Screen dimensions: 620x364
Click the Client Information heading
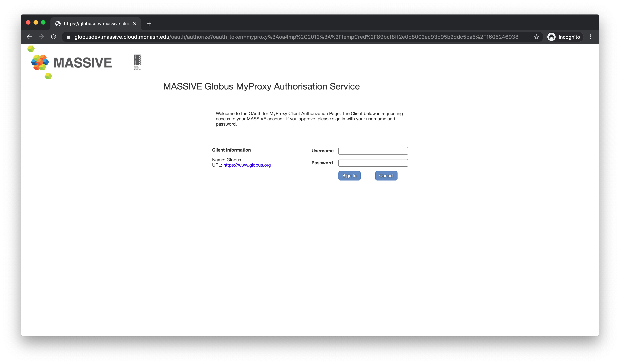point(231,150)
